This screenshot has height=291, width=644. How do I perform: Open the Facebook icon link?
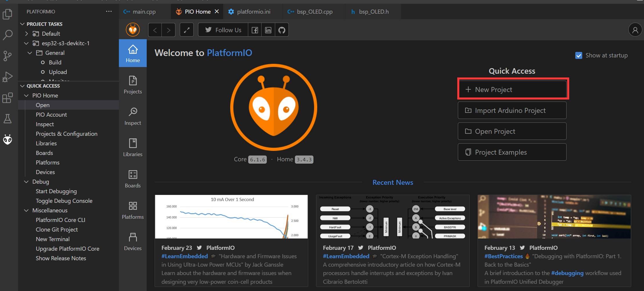click(x=255, y=30)
